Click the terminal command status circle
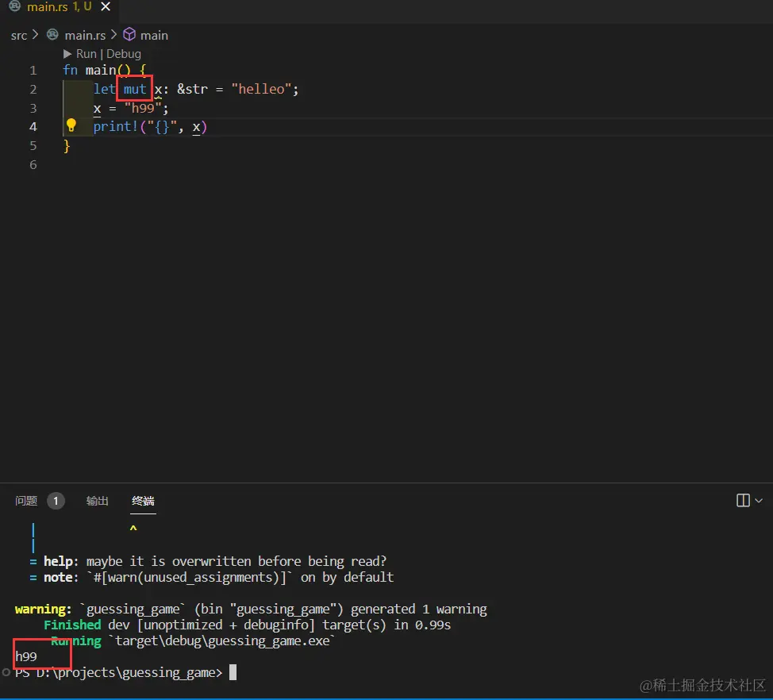The image size is (773, 700). click(x=6, y=672)
